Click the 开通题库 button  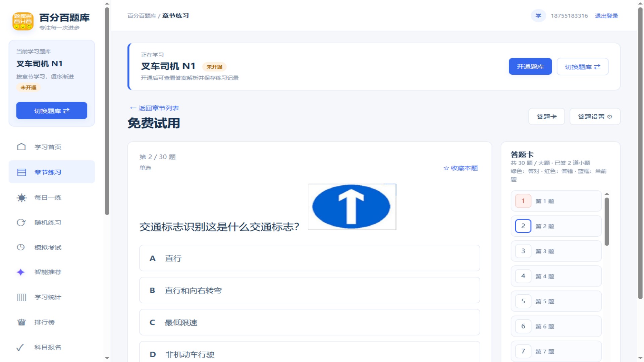point(530,66)
